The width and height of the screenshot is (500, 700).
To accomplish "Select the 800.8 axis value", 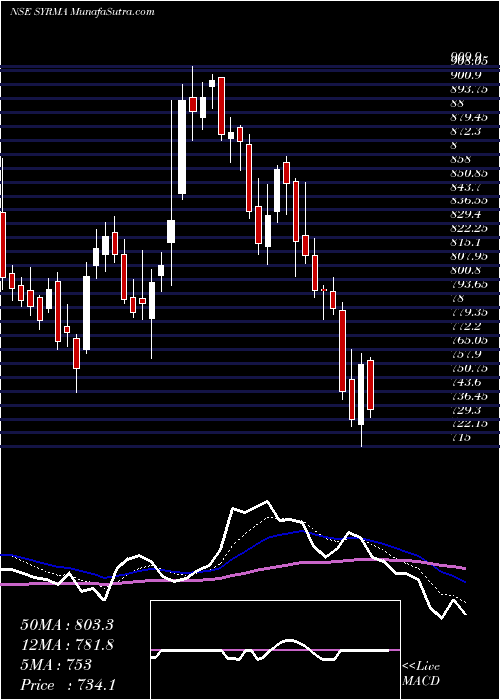I will pos(468,271).
